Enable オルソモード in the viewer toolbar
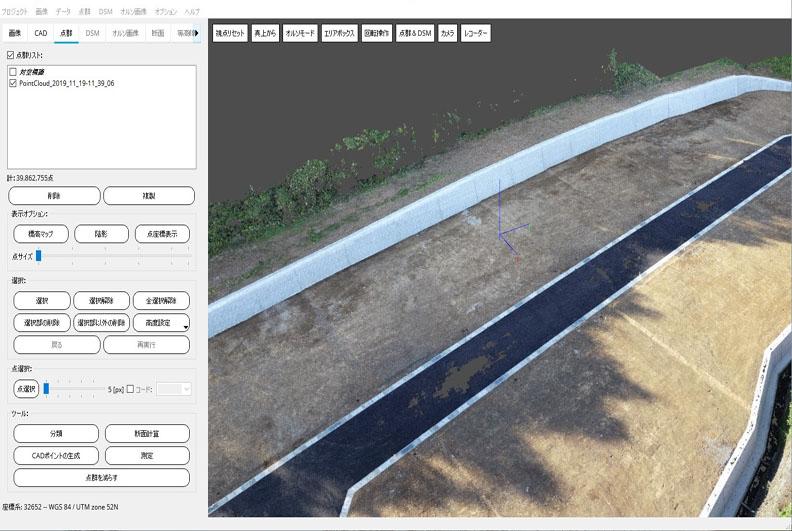Screen dimensions: 792x531 (300, 33)
